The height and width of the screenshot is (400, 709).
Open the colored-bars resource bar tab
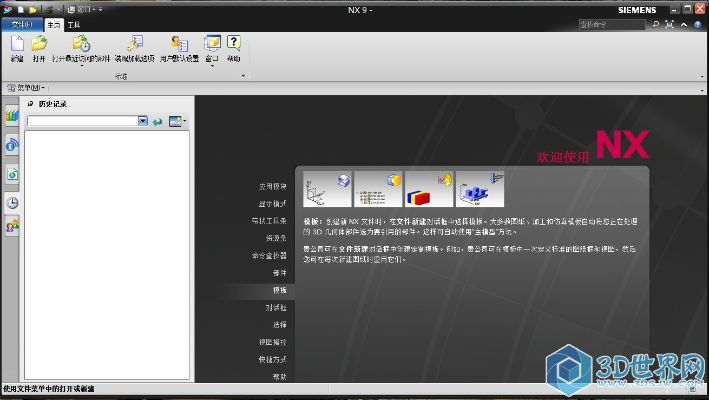pyautogui.click(x=12, y=116)
